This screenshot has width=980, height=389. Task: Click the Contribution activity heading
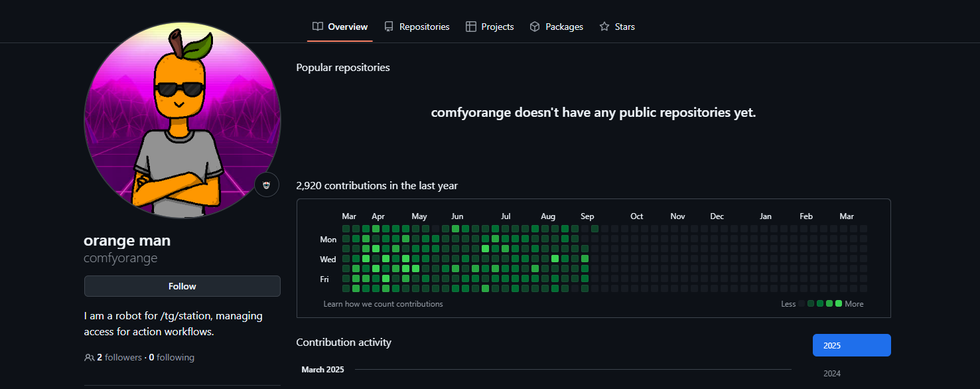point(344,342)
